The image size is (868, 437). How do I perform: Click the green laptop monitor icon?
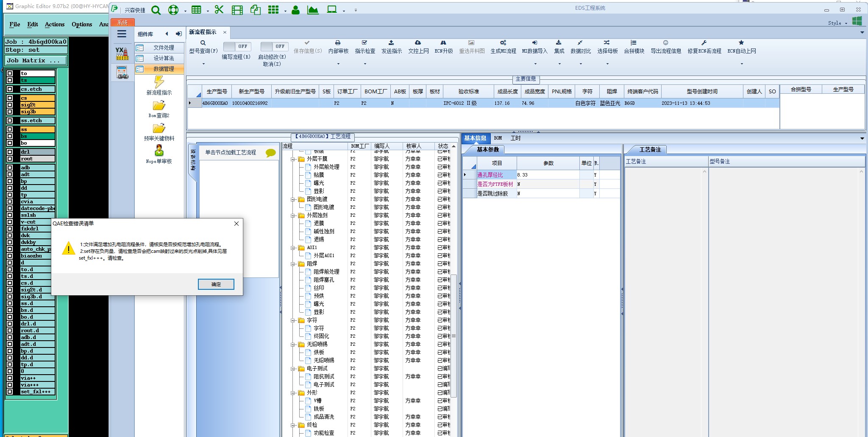pos(332,9)
